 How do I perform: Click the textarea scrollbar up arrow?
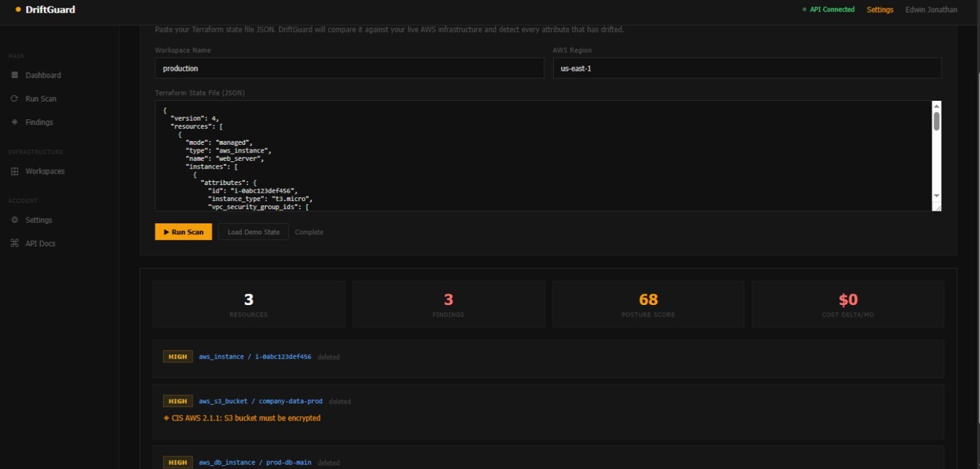click(937, 106)
